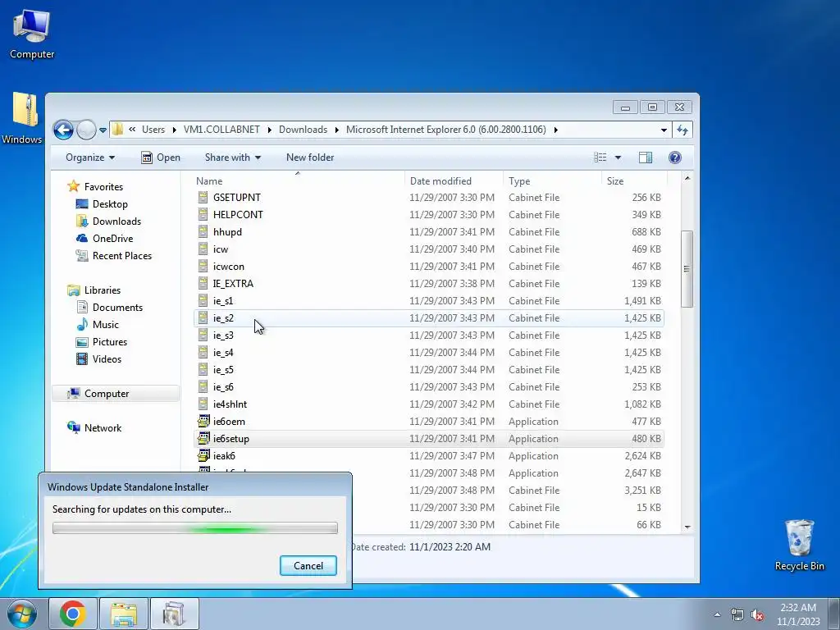Image resolution: width=840 pixels, height=630 pixels.
Task: Toggle the preview pane icon
Action: pyautogui.click(x=646, y=157)
